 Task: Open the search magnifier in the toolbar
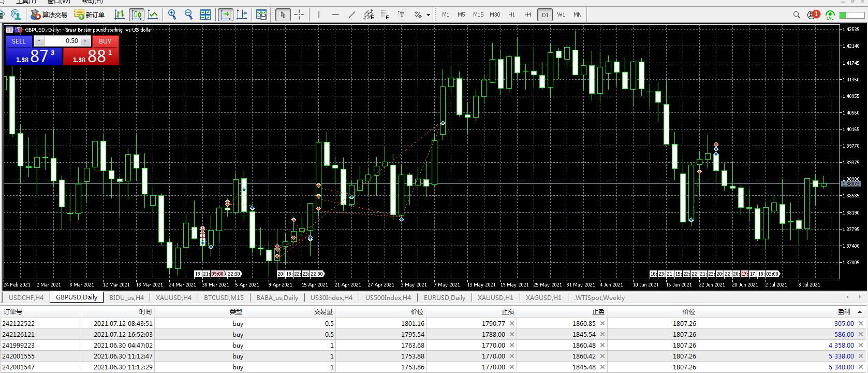797,15
